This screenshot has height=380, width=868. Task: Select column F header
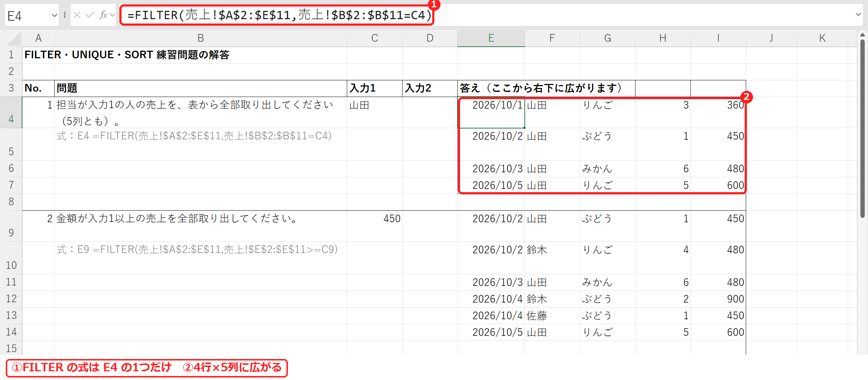pos(552,38)
